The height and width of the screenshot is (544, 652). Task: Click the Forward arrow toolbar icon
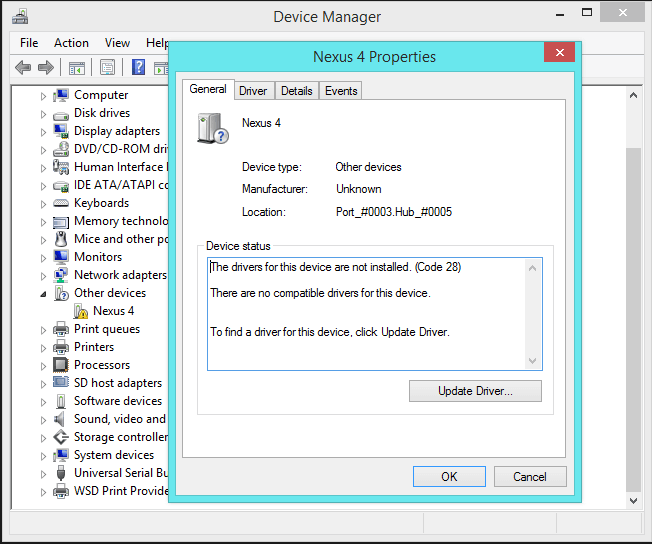point(46,67)
